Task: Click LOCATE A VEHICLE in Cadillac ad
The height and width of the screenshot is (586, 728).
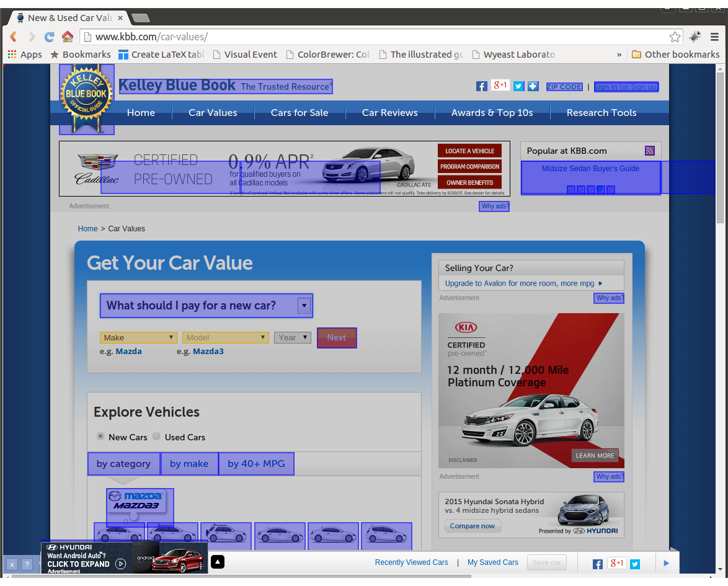Action: [x=469, y=151]
